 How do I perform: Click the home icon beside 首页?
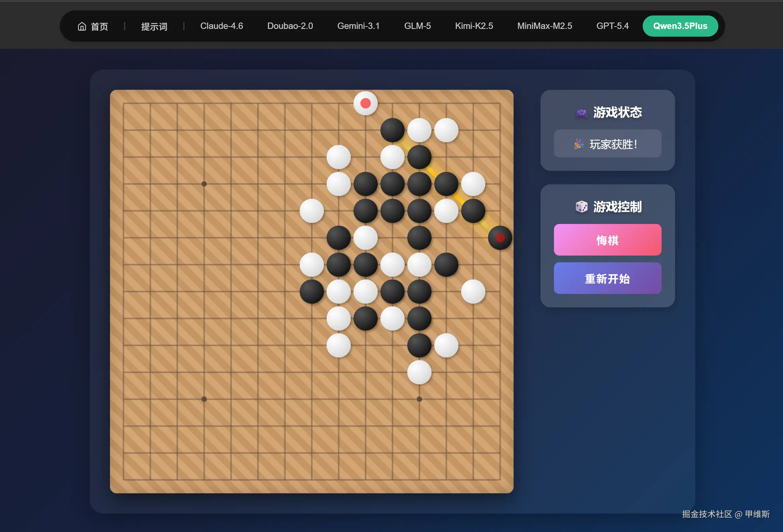pyautogui.click(x=82, y=26)
